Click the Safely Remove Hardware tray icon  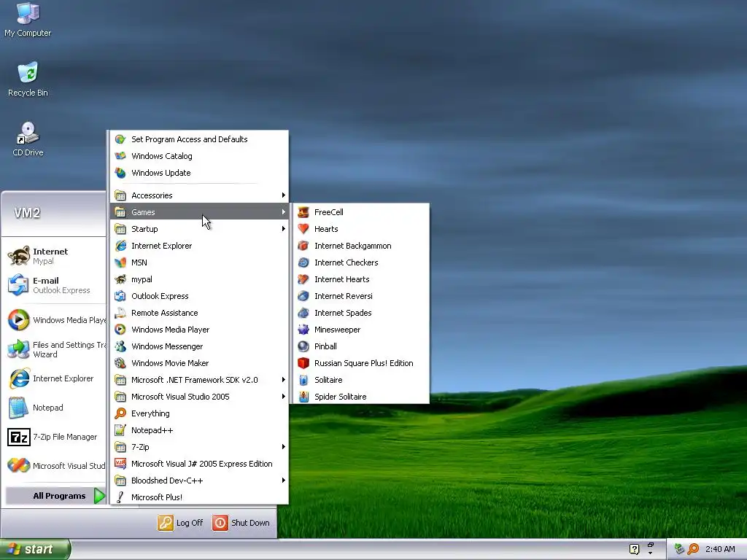pyautogui.click(x=679, y=549)
